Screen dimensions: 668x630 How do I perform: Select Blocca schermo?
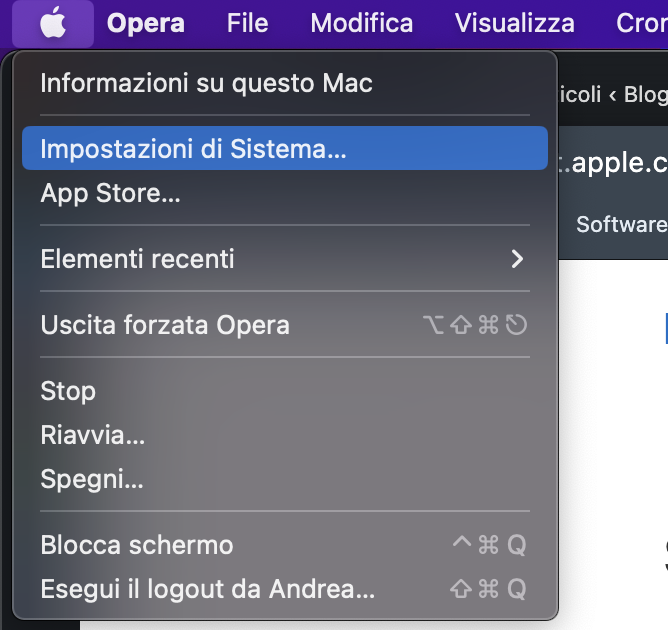click(x=285, y=545)
